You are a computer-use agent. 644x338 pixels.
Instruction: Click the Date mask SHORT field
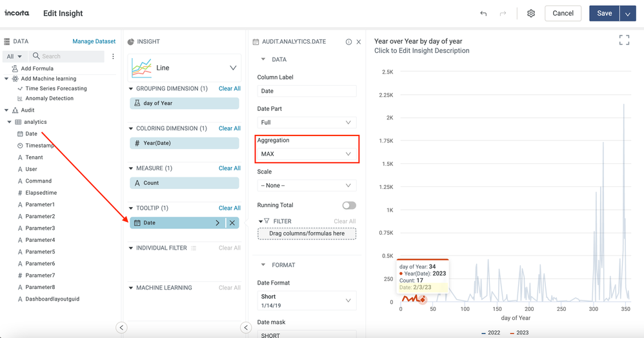pyautogui.click(x=307, y=334)
